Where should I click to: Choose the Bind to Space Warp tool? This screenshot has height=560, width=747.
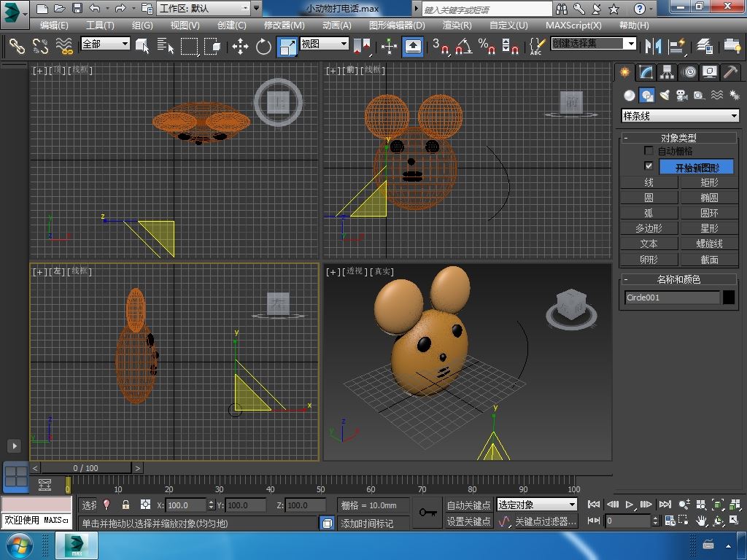click(x=64, y=46)
